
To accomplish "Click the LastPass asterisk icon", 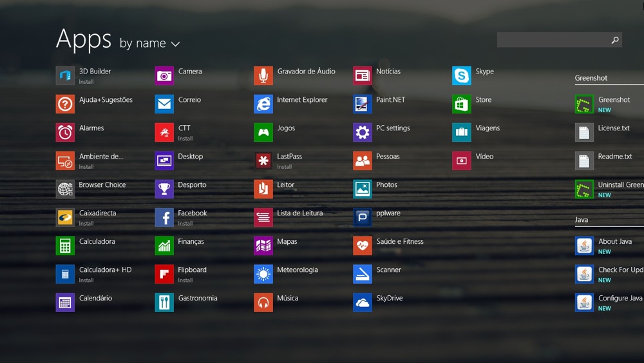I will coord(263,161).
